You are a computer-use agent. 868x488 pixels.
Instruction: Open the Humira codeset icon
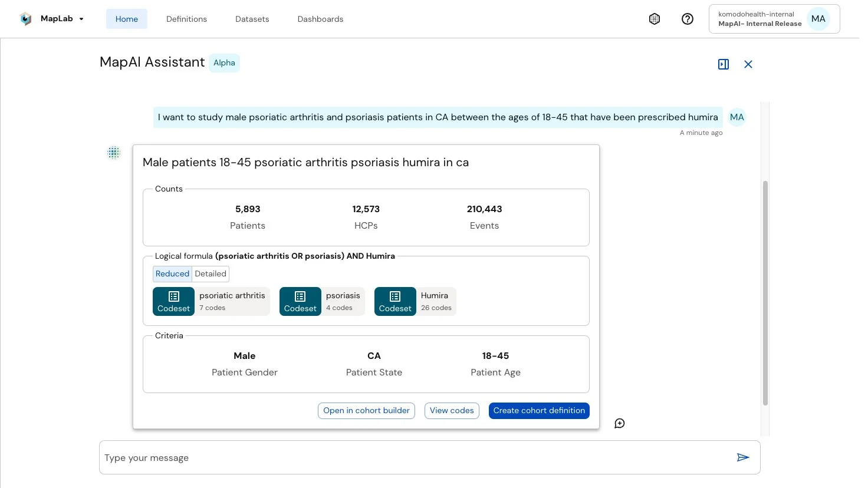coord(395,301)
